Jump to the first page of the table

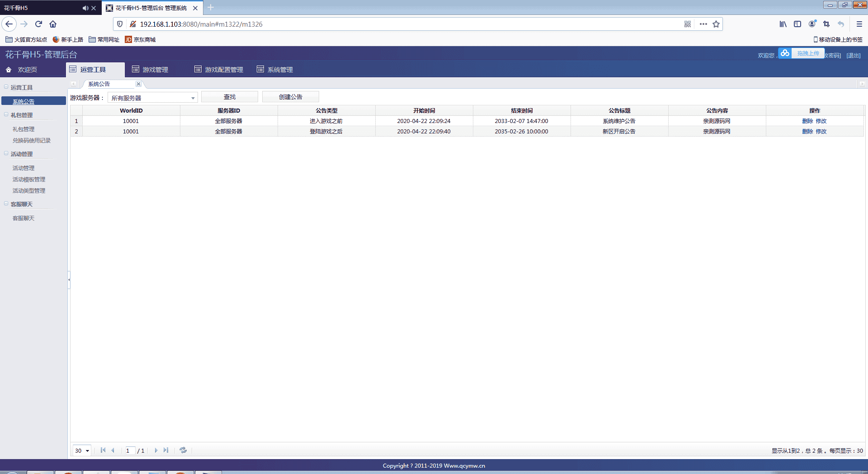pos(103,450)
